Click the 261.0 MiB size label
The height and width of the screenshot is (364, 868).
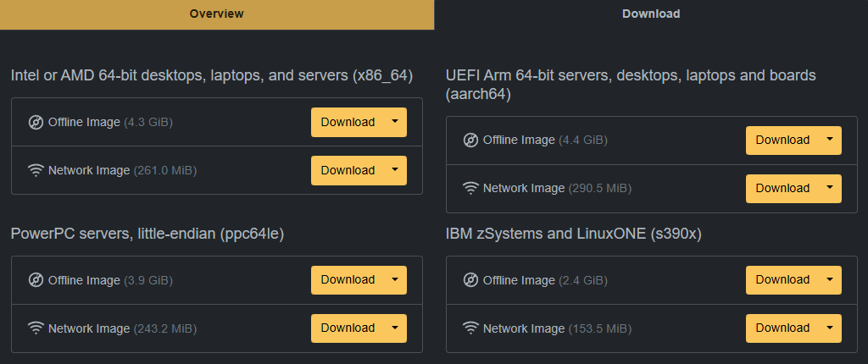coord(165,170)
